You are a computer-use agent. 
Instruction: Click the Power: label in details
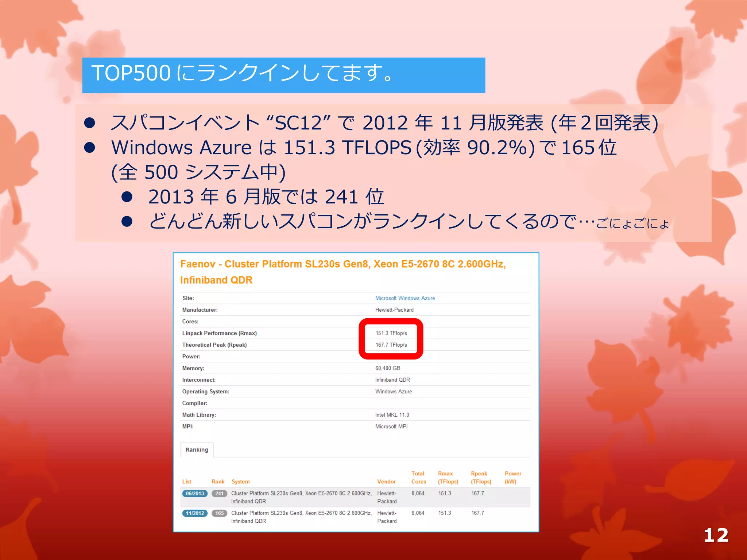click(191, 357)
